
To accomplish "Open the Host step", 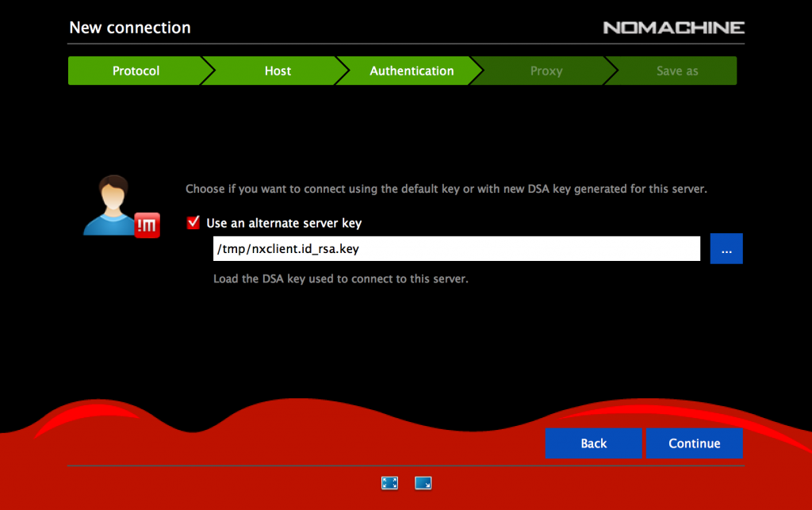I will pos(277,71).
